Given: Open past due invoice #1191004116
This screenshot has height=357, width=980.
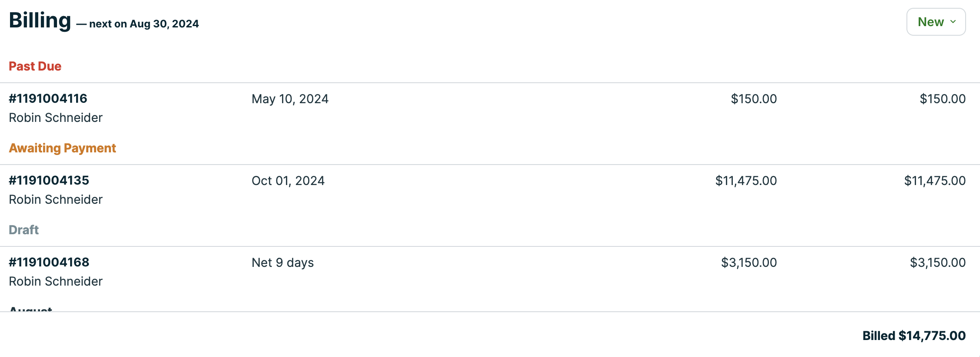Looking at the screenshot, I should click(x=48, y=98).
